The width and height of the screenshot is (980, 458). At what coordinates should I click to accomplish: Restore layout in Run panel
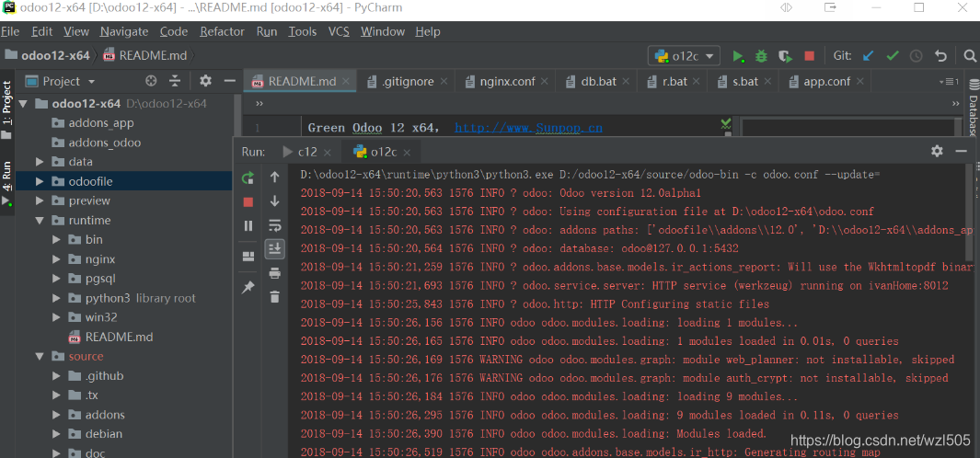(x=248, y=257)
